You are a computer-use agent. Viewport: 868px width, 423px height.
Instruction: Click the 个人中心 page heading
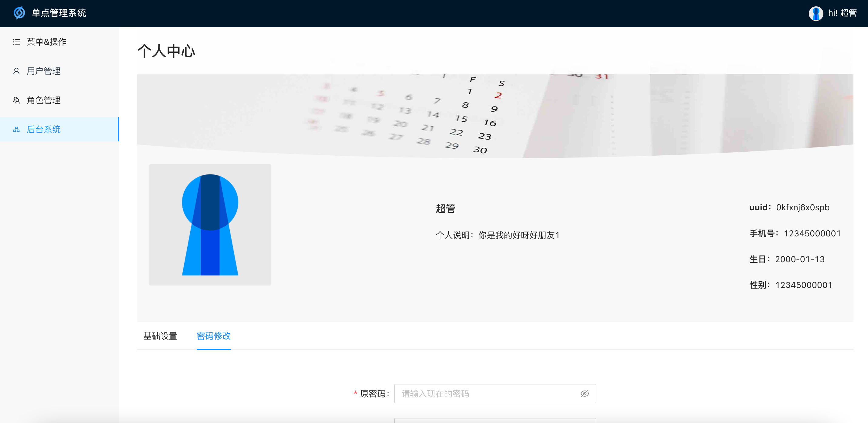(x=166, y=51)
